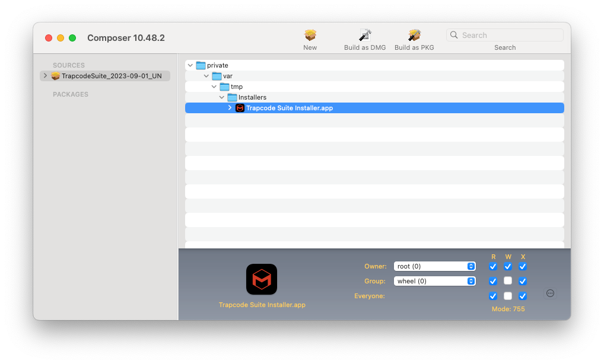The image size is (604, 364).
Task: Click the var folder icon
Action: pos(217,76)
